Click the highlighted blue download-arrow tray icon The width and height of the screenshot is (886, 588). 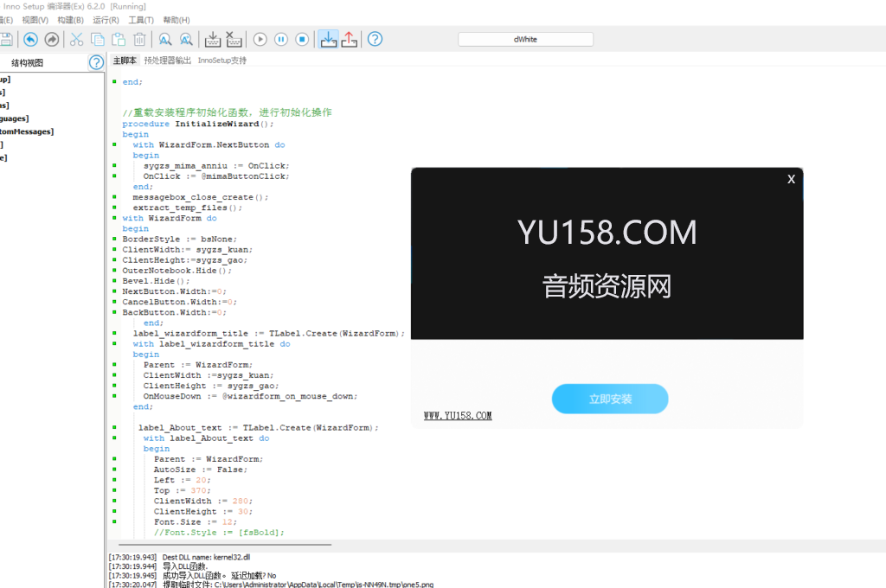328,39
